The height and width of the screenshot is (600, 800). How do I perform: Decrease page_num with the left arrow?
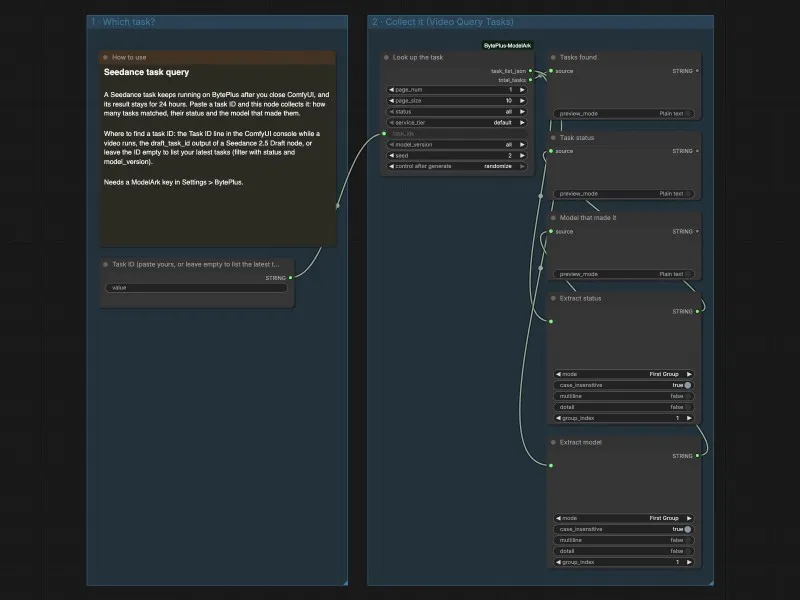pos(391,90)
